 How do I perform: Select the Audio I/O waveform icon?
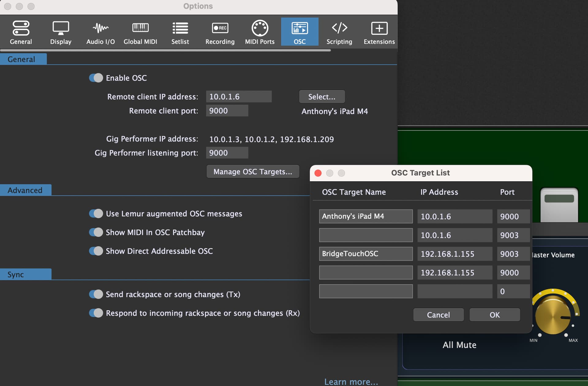tap(100, 32)
